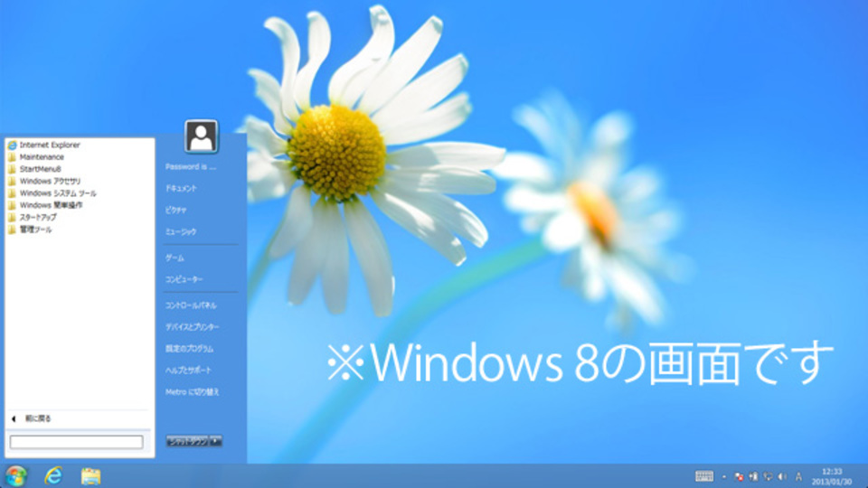The image size is (868, 488).
Task: Open 既定のプログラム
Action: pyautogui.click(x=189, y=349)
